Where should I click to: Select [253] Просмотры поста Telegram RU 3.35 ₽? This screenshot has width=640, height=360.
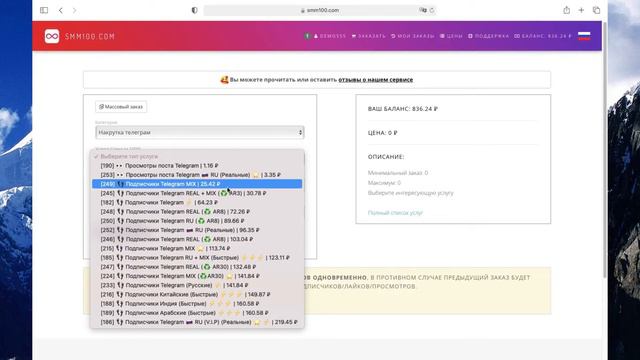197,175
